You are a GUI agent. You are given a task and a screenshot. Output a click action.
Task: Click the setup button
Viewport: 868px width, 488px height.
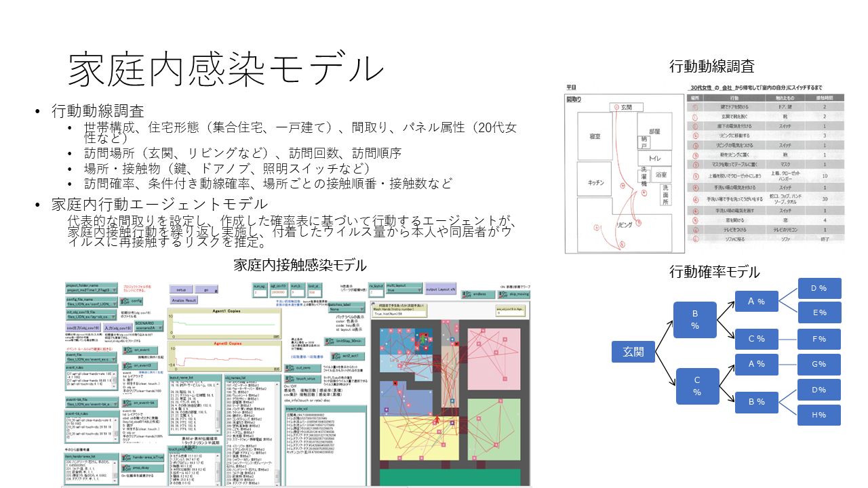point(181,289)
